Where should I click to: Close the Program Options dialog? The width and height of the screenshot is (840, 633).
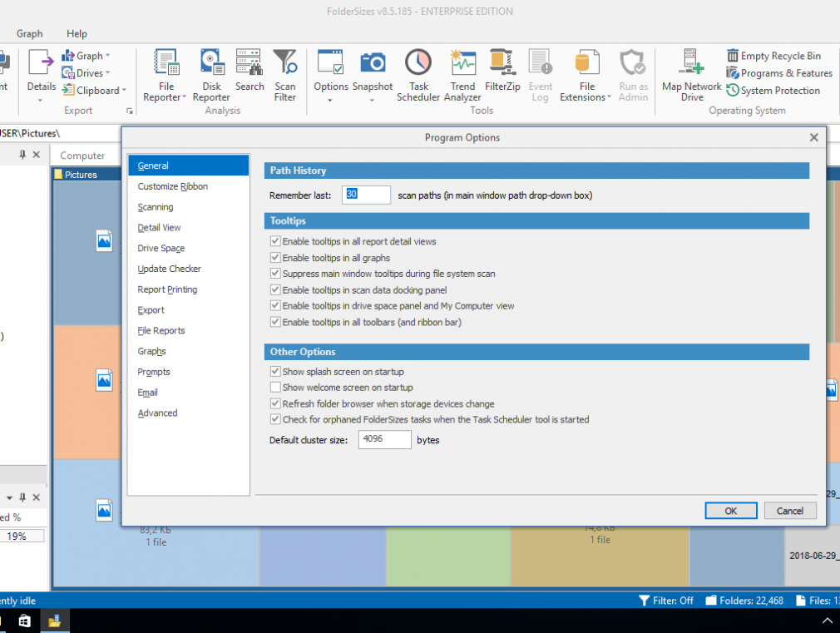click(813, 138)
